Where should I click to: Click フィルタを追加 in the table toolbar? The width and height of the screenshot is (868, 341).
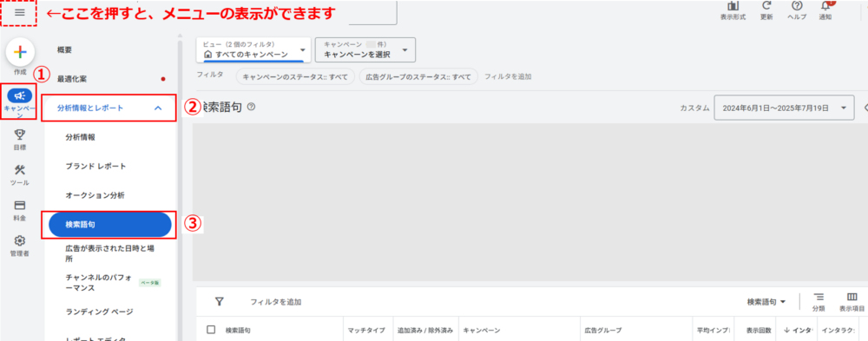click(276, 302)
